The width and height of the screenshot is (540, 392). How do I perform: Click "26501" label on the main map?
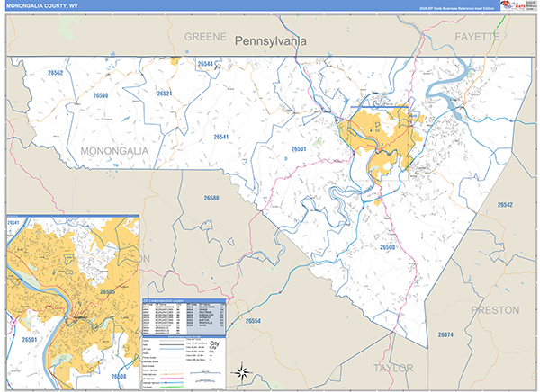tap(299, 149)
